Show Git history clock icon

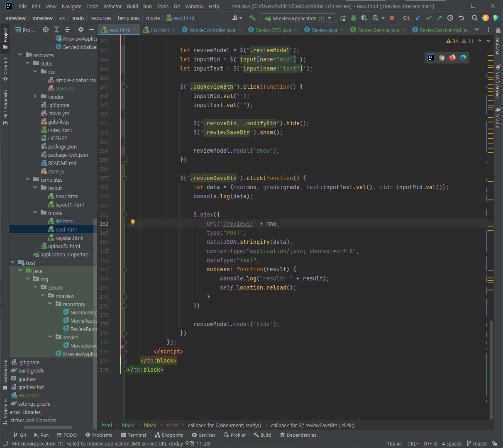click(450, 18)
